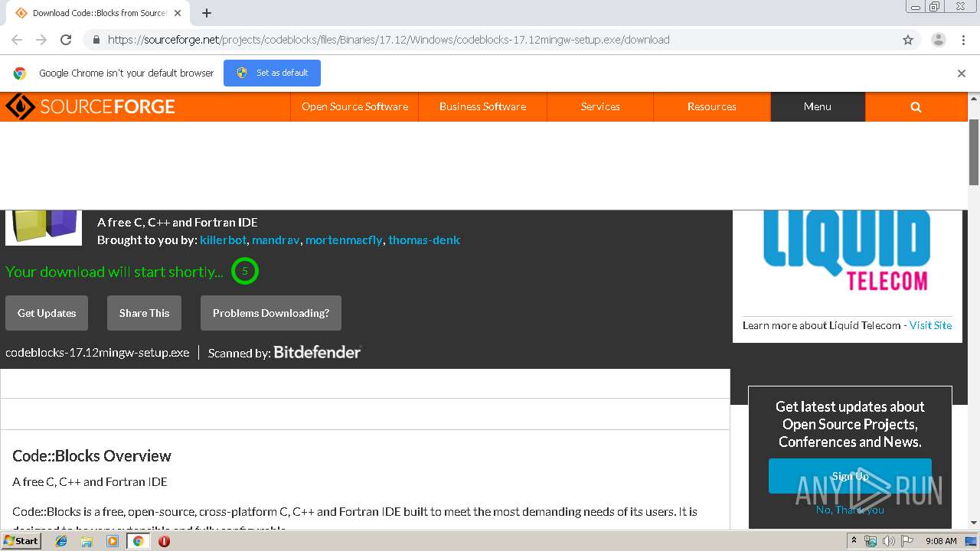
Task: Click the Visit Site link
Action: coord(930,325)
